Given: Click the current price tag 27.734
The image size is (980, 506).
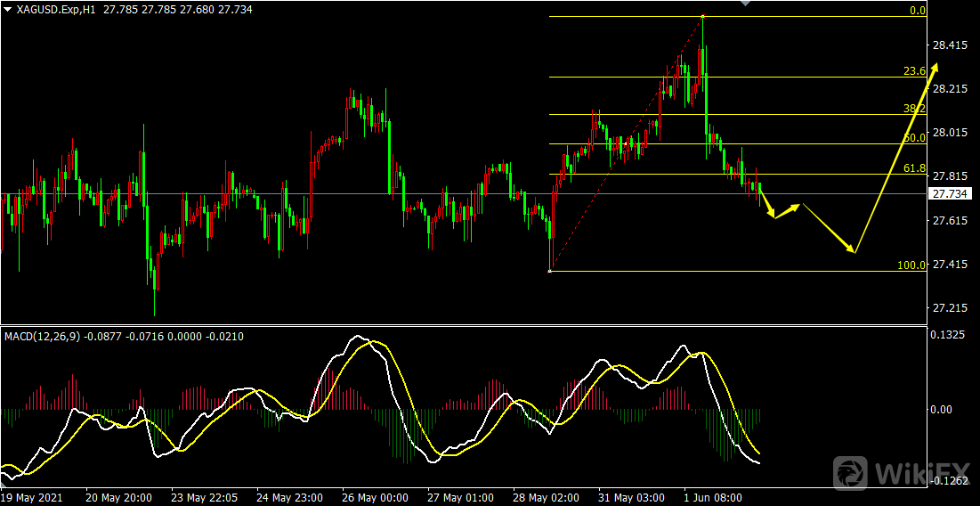Looking at the screenshot, I should click(949, 194).
